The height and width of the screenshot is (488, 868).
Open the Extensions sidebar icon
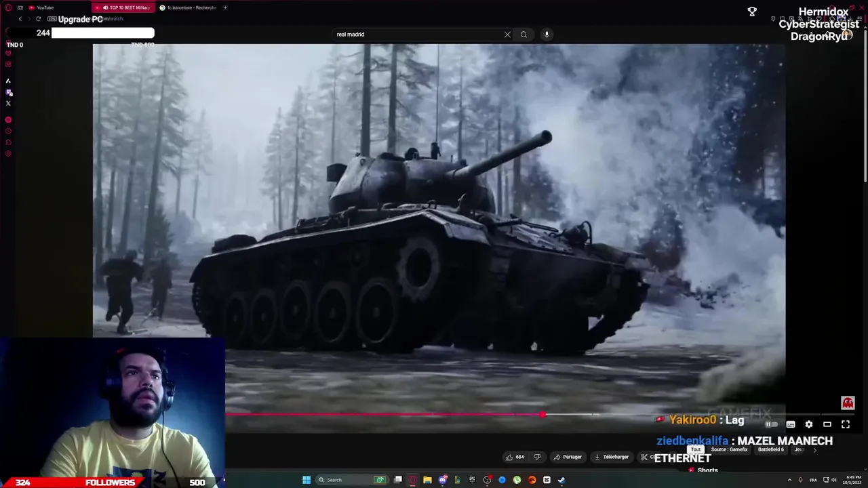tap(8, 142)
